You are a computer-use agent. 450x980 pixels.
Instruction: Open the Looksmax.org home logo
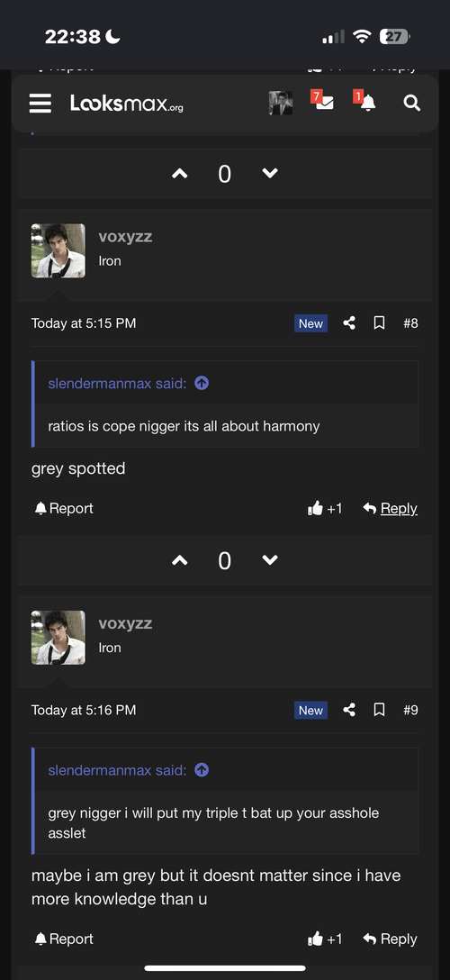[127, 103]
